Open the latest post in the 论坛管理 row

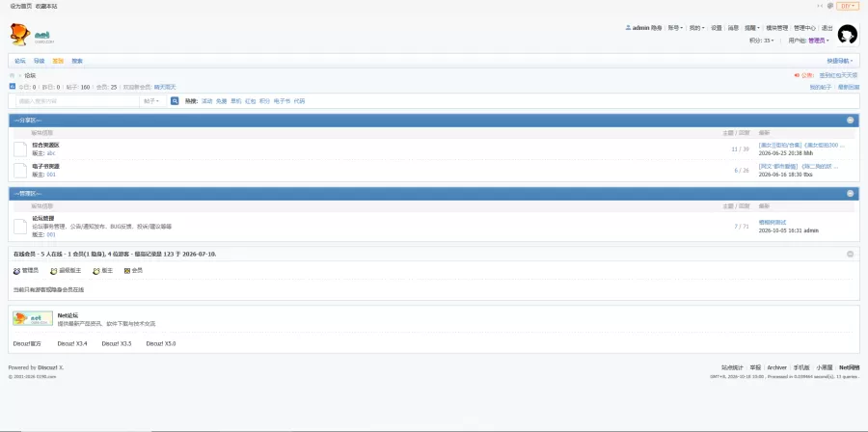point(773,222)
